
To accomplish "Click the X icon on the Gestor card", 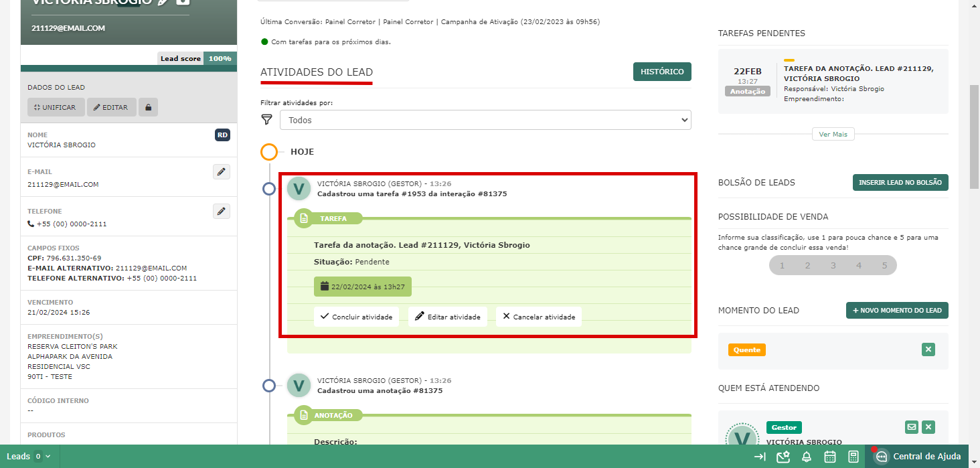I will click(928, 427).
